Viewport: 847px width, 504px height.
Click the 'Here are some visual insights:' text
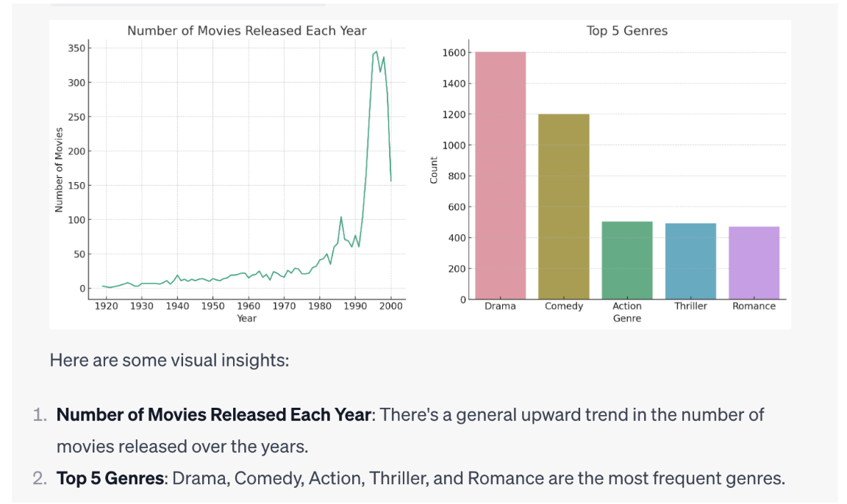(x=169, y=360)
